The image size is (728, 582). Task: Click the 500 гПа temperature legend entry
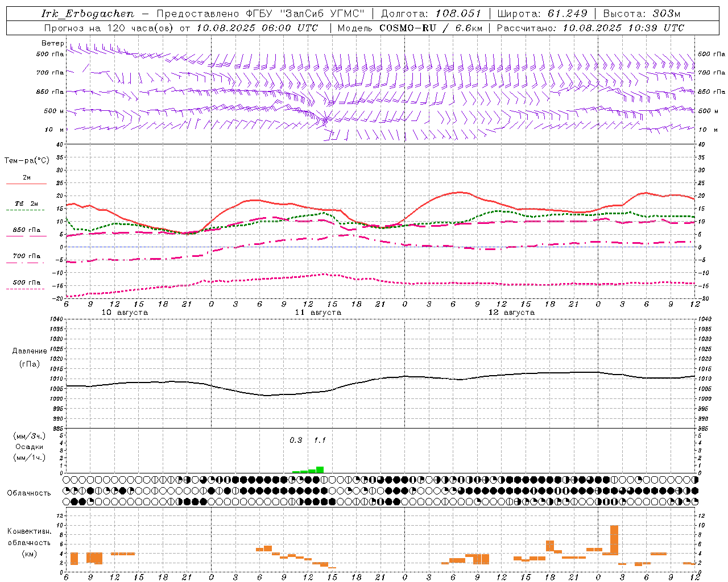(26, 282)
